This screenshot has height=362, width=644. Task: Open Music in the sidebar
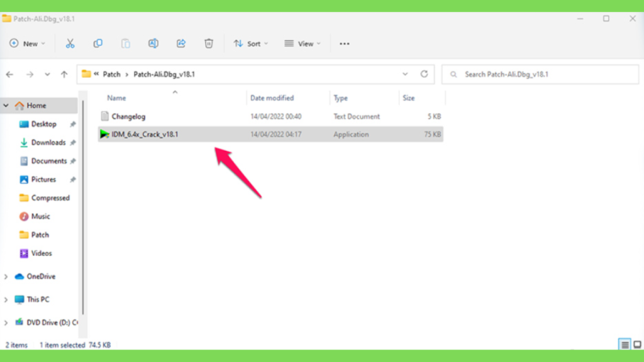(x=40, y=216)
